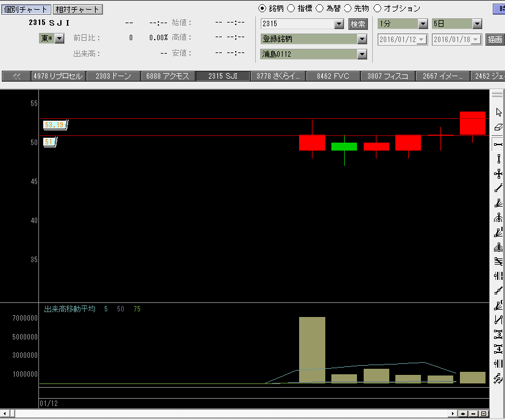Click the stock code input field

298,24
